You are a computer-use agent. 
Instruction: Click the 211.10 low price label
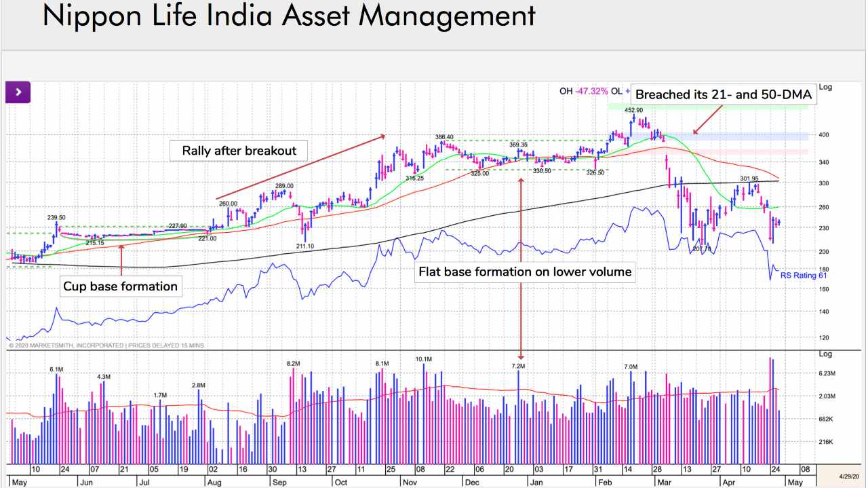pos(306,246)
